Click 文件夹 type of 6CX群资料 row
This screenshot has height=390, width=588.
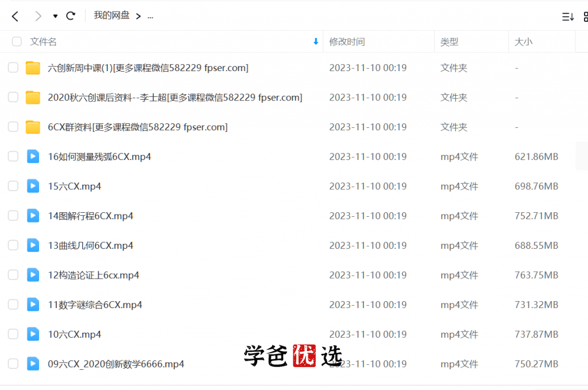(454, 127)
